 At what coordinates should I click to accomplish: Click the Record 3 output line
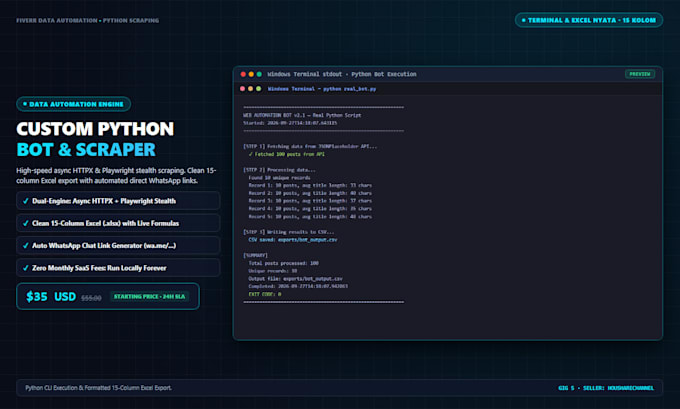pyautogui.click(x=310, y=201)
